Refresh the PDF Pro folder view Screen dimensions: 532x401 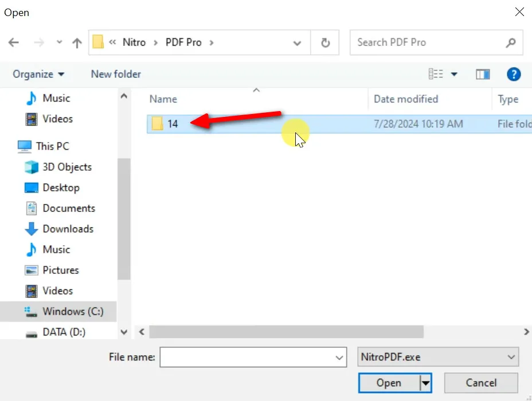pos(326,43)
